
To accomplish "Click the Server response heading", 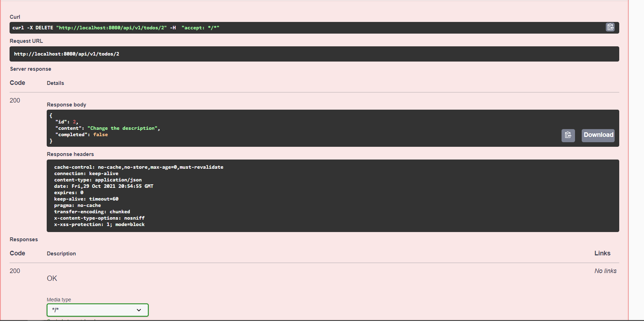I will 30,69.
